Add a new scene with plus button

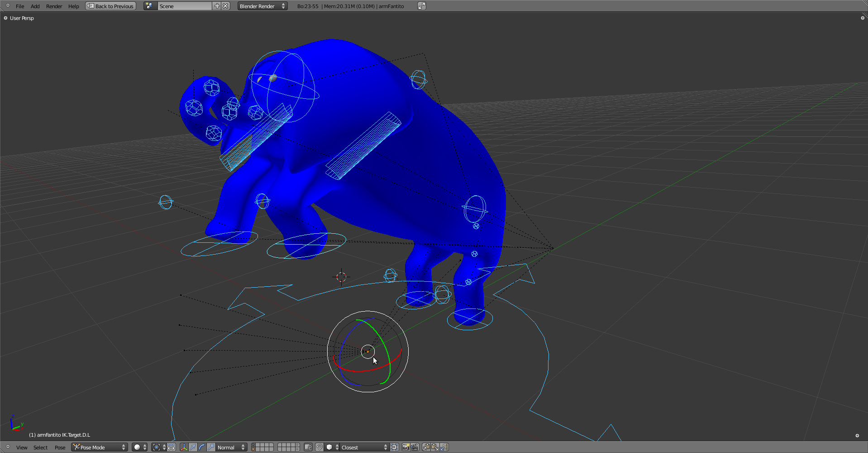click(217, 6)
